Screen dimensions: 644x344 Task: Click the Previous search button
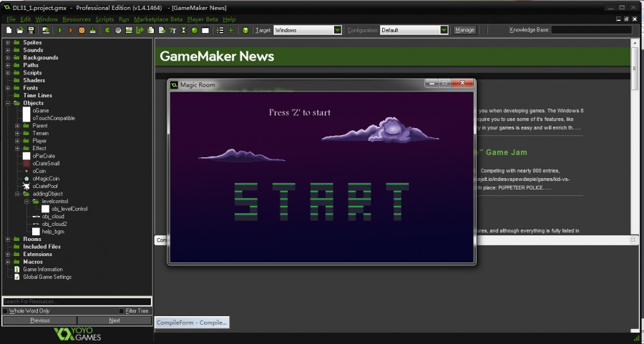click(x=40, y=320)
